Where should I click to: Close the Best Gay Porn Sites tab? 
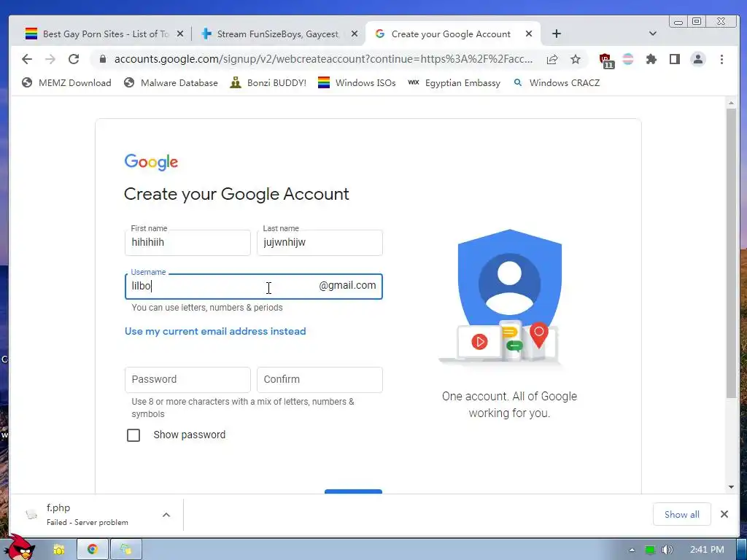point(180,34)
